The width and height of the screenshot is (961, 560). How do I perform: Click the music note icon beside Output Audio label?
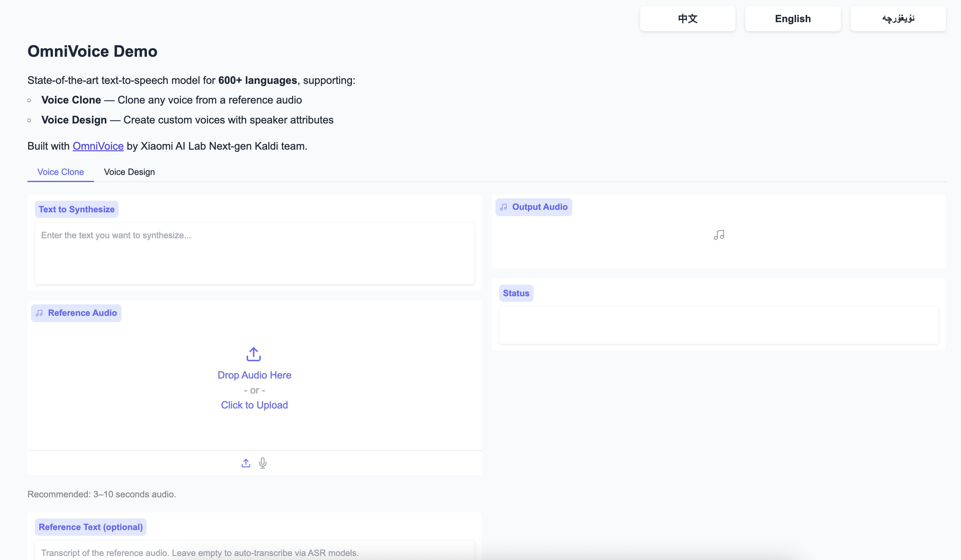pyautogui.click(x=503, y=207)
